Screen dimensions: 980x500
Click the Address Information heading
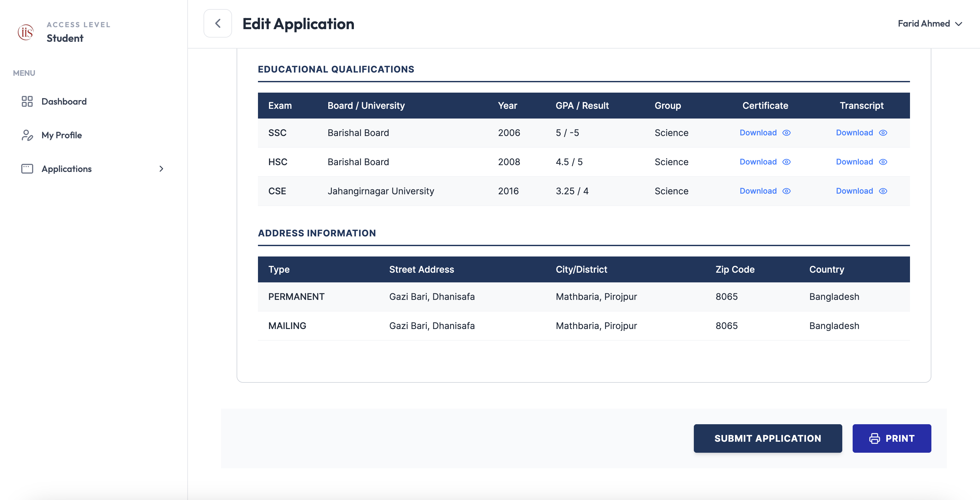click(317, 233)
